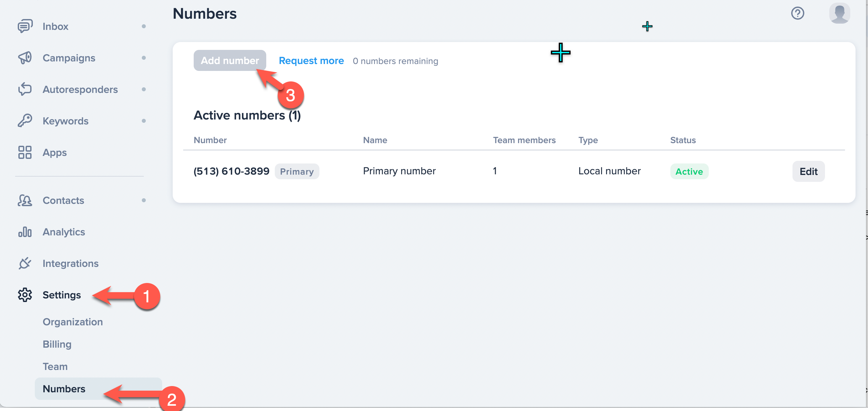Click the Keywords key icon

25,120
